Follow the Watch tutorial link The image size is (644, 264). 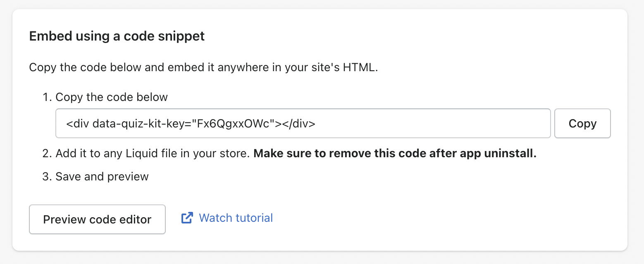(236, 218)
